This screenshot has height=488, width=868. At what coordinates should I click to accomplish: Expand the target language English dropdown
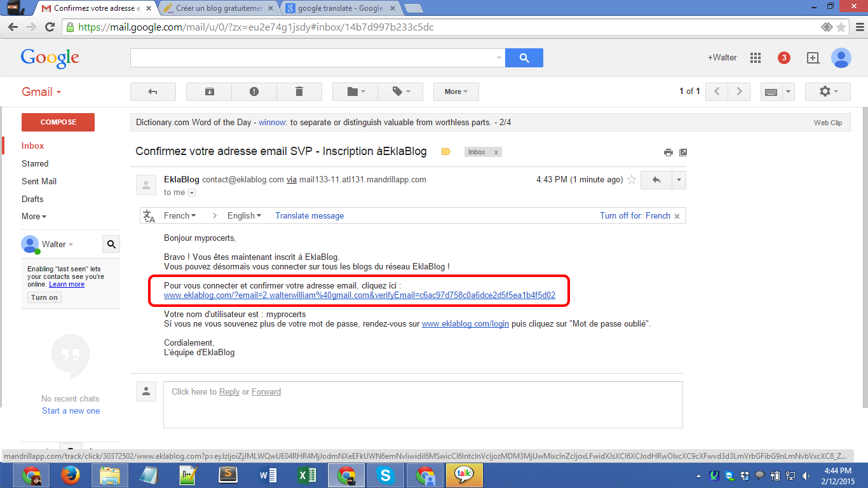(x=245, y=216)
